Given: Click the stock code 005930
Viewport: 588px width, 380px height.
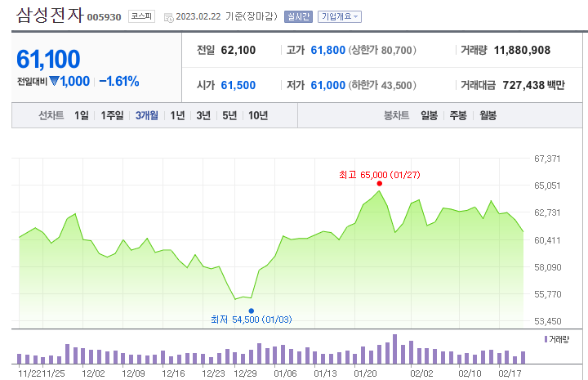Looking at the screenshot, I should point(104,17).
